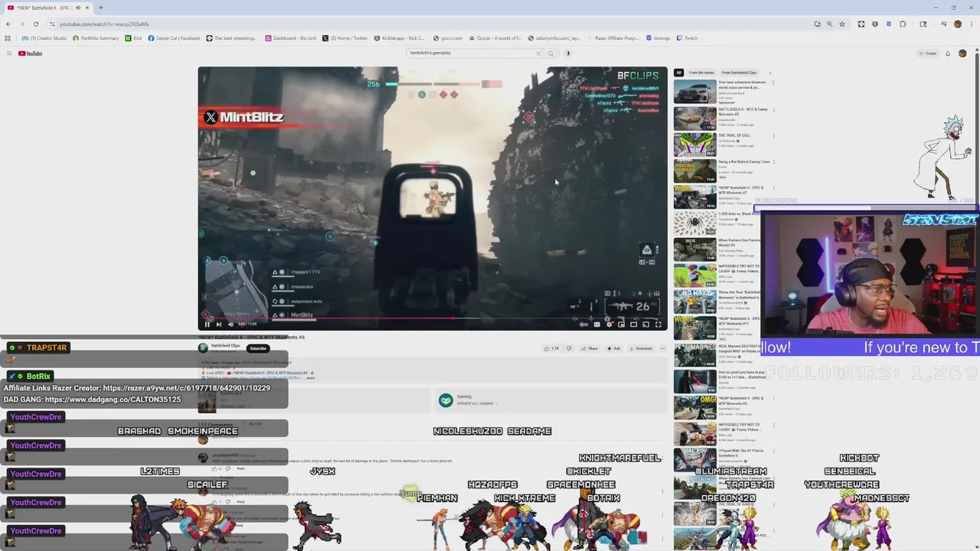Viewport: 980px width, 551px height.
Task: Open Chrome extensions puzzle icon
Action: pos(903,24)
